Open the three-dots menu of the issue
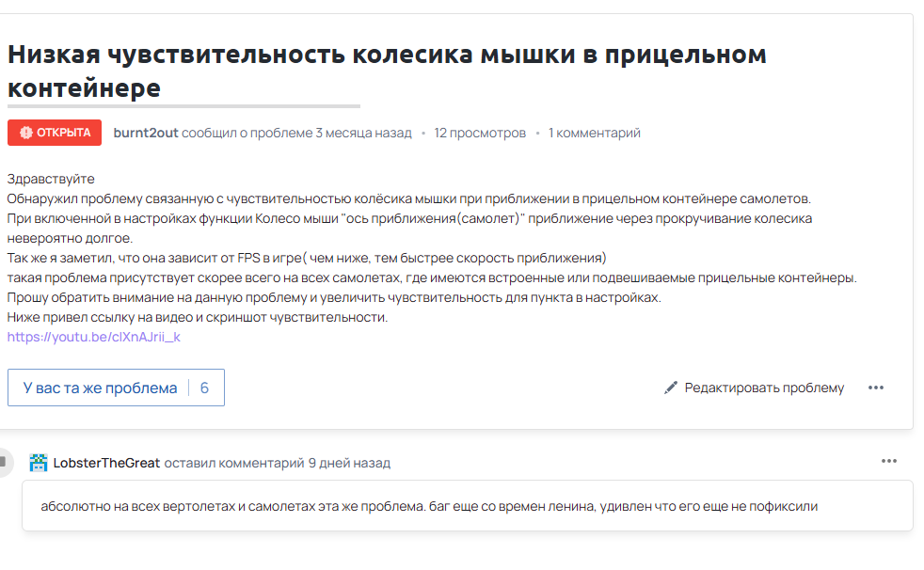Image resolution: width=924 pixels, height=570 pixels. pos(876,388)
